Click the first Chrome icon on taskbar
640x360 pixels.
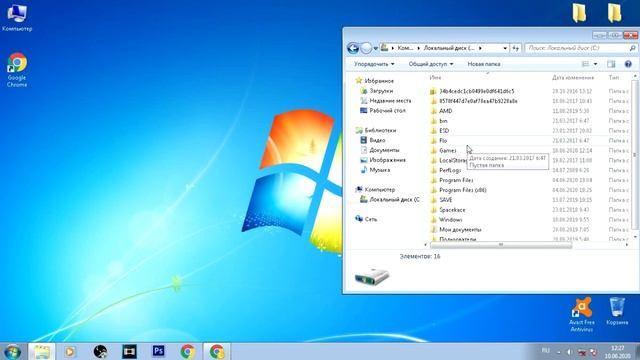coord(188,351)
